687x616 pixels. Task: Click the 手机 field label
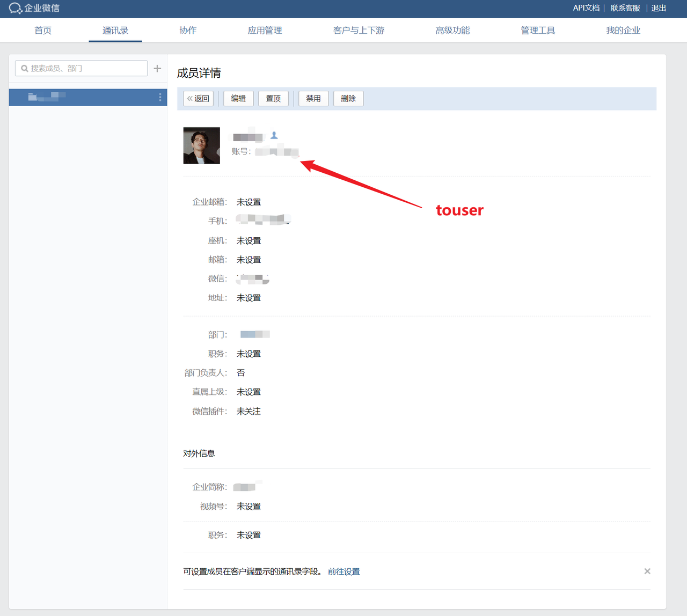(217, 221)
